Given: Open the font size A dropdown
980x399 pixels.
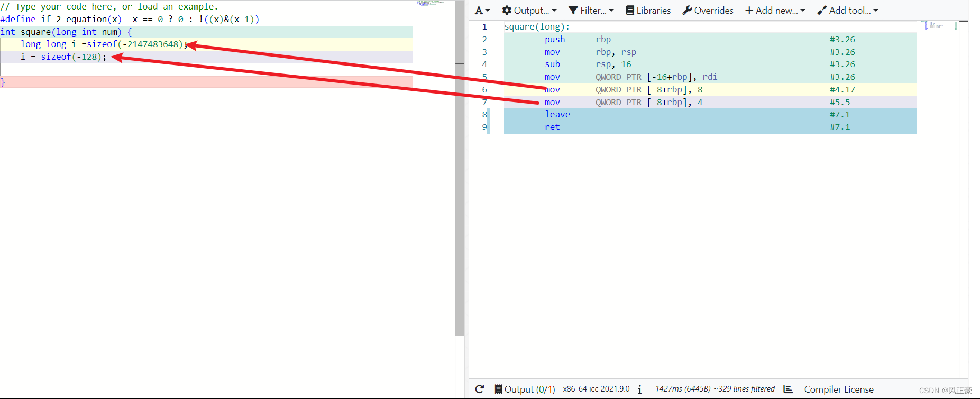Looking at the screenshot, I should pos(482,11).
